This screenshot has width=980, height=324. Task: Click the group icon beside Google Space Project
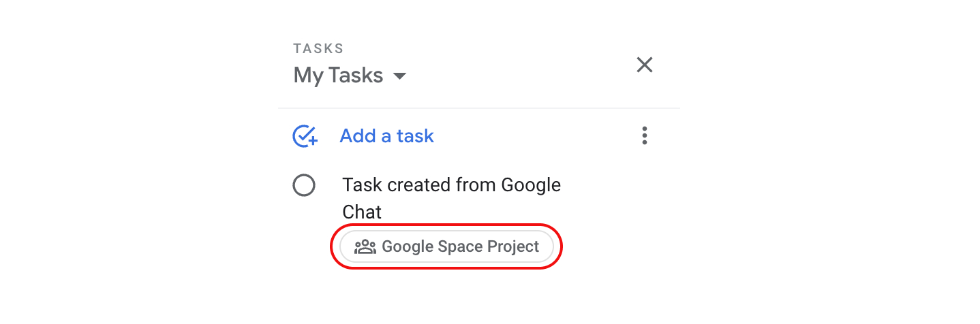365,246
